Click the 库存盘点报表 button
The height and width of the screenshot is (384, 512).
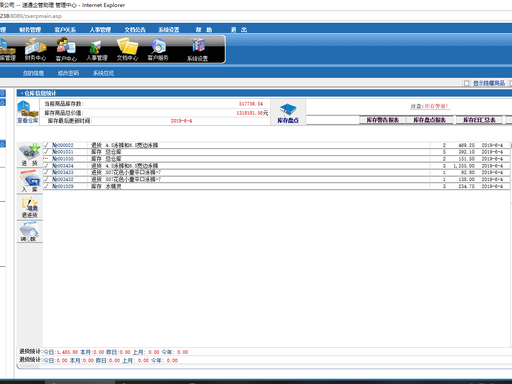430,120
